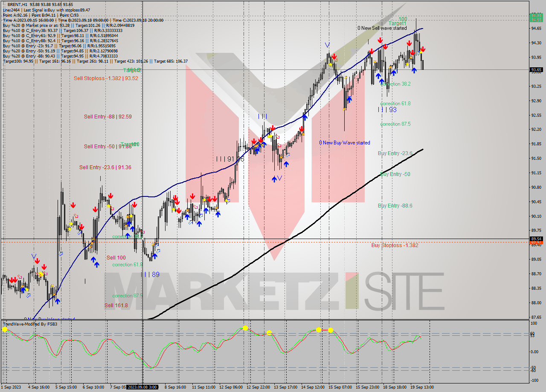Click the 'Buy Stoploss -1.382' label
The width and height of the screenshot is (546, 392).
tap(395, 245)
